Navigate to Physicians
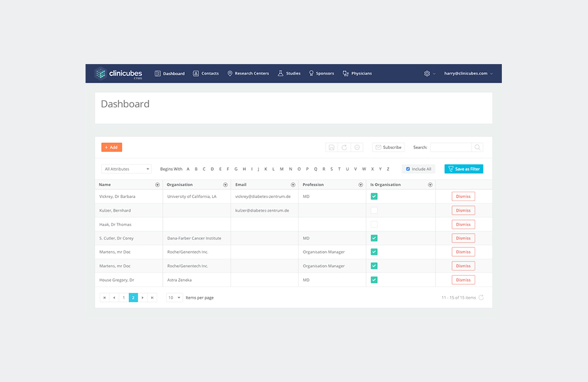The image size is (588, 382). (358, 74)
